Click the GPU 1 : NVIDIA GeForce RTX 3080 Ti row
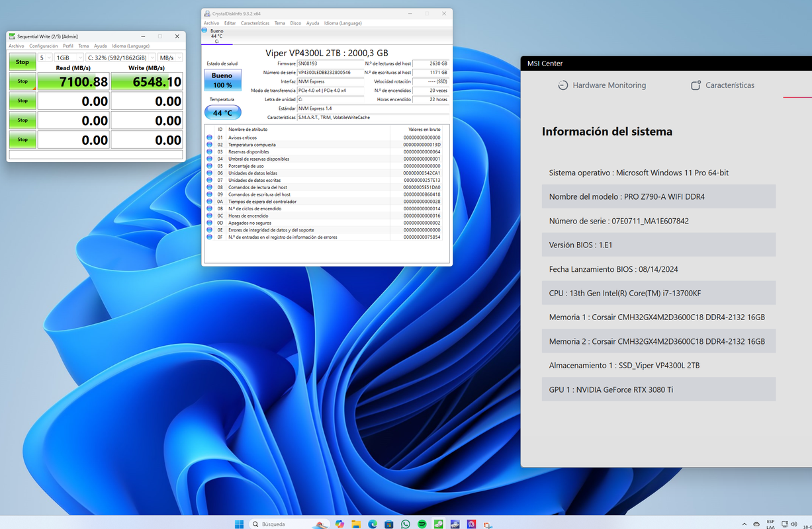Image resolution: width=812 pixels, height=529 pixels. (658, 389)
